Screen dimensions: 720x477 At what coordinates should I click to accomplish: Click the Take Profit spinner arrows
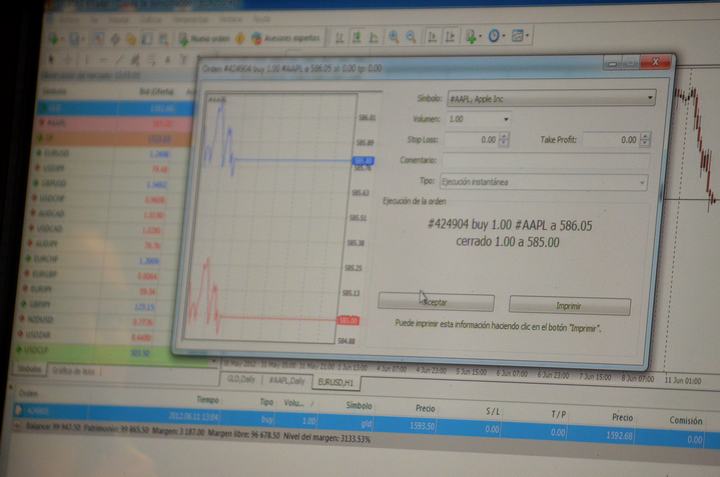coord(644,141)
